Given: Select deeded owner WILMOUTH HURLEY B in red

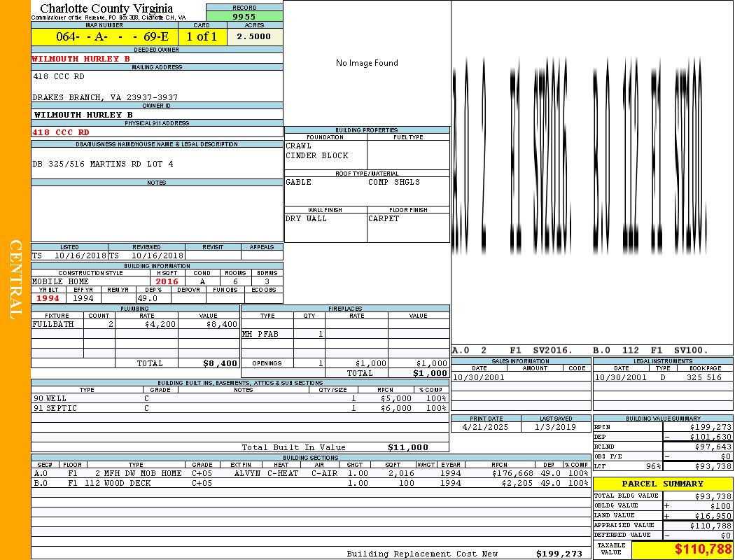Looking at the screenshot, I should 81,59.
